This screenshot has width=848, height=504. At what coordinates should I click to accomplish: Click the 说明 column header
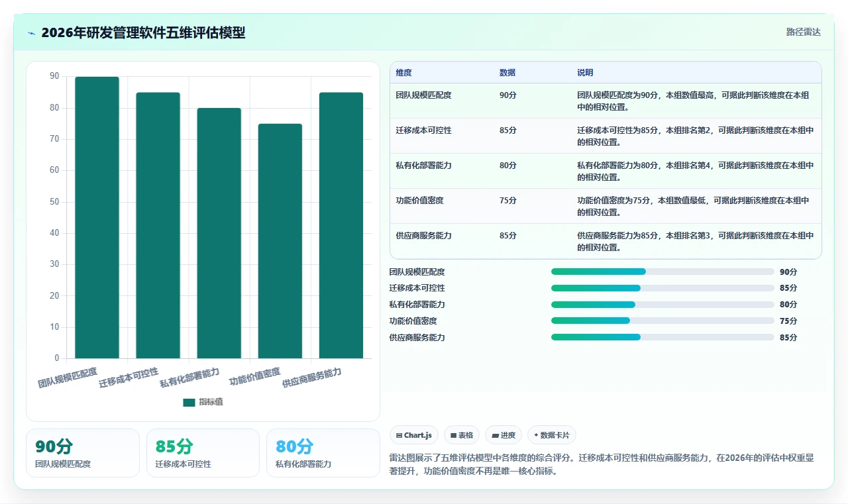[x=585, y=73]
